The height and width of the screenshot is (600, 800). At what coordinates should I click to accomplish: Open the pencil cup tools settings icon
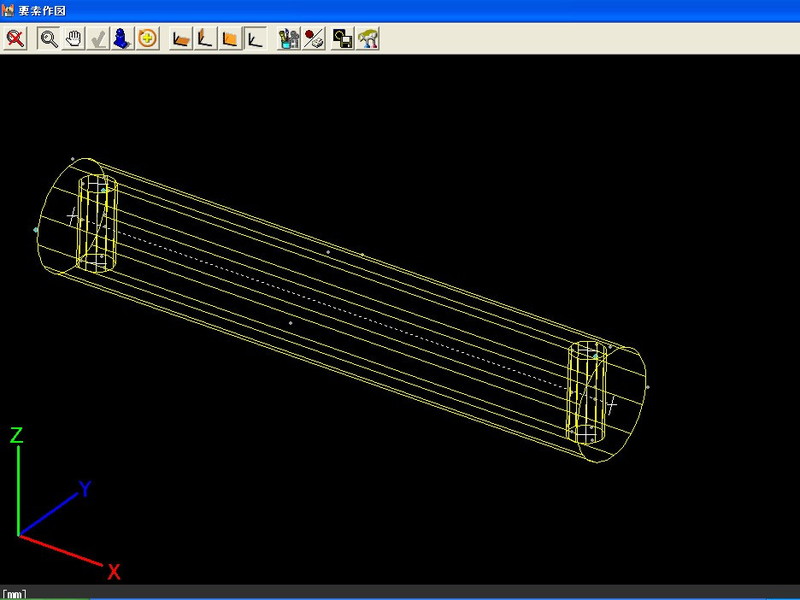click(x=289, y=39)
